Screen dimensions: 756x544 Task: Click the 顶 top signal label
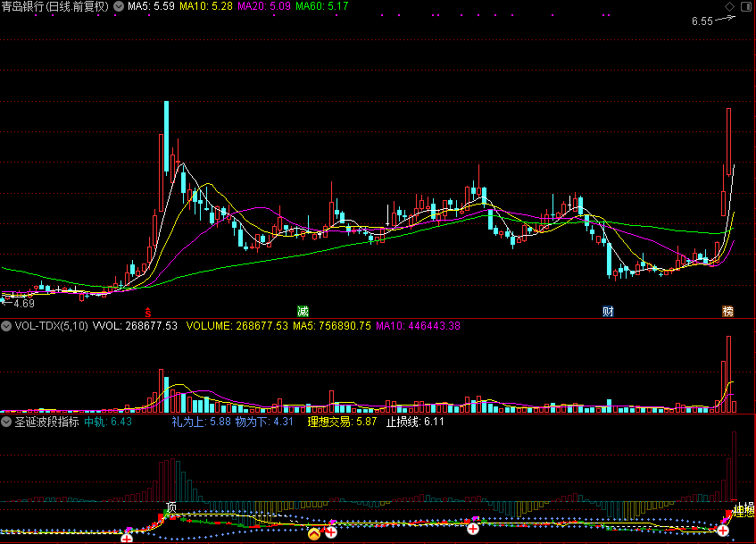point(171,507)
